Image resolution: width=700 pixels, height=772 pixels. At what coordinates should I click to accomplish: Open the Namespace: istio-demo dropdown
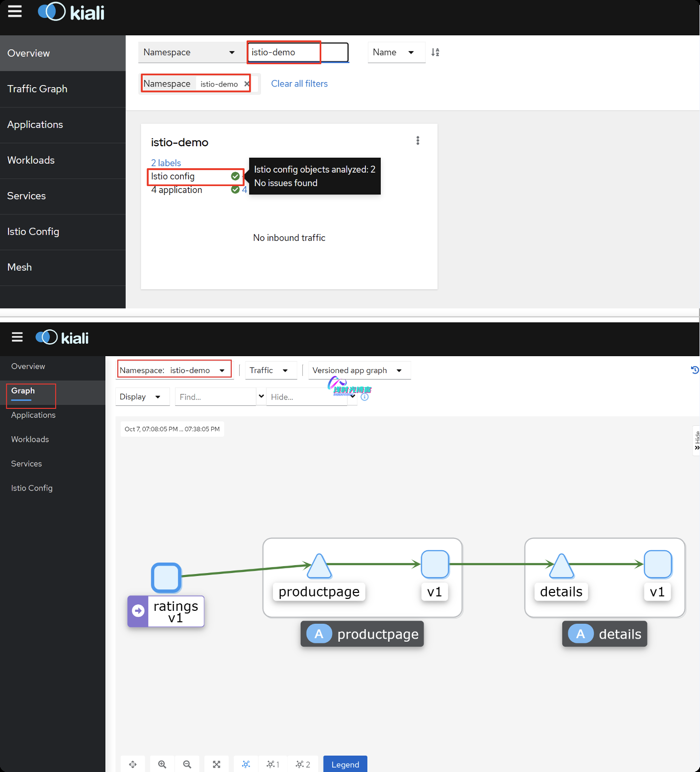coord(174,370)
